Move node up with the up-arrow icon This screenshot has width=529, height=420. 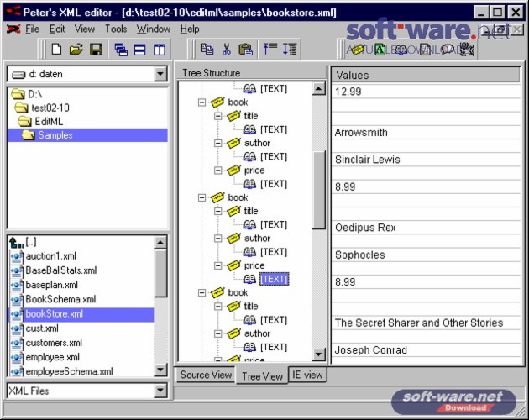(x=270, y=50)
